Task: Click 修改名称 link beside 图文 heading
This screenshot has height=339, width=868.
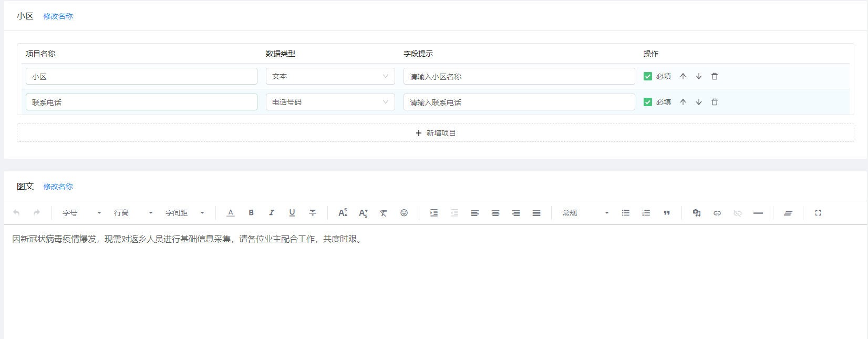Action: pyautogui.click(x=58, y=187)
